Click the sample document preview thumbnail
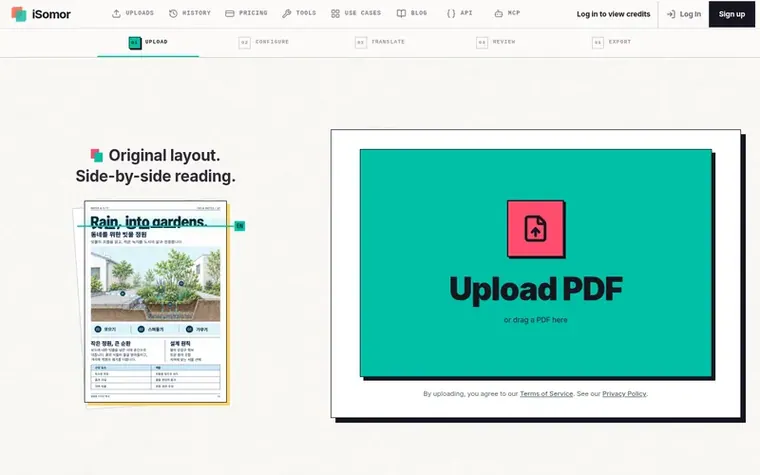Screen dimensions: 760x475 click(x=156, y=301)
